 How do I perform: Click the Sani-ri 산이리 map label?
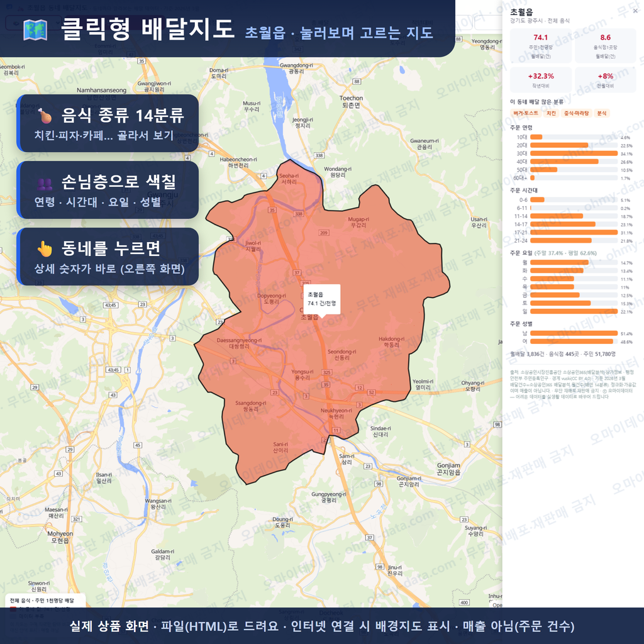click(280, 447)
